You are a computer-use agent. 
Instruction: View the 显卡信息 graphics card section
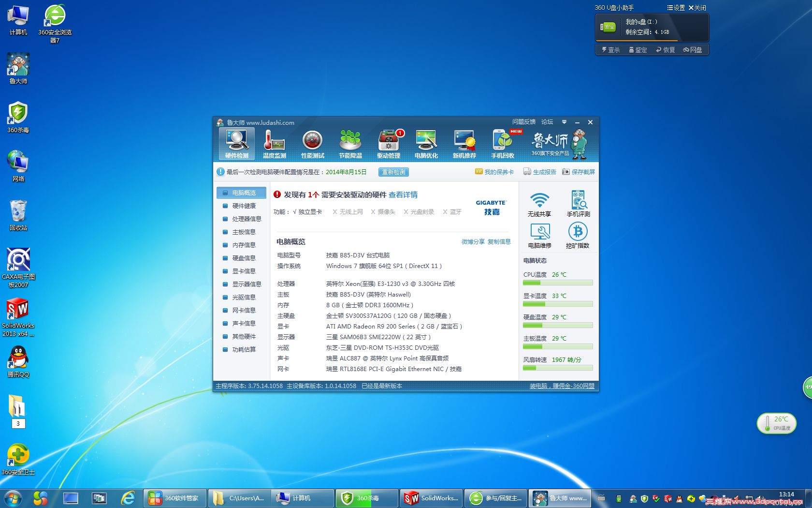(x=241, y=271)
